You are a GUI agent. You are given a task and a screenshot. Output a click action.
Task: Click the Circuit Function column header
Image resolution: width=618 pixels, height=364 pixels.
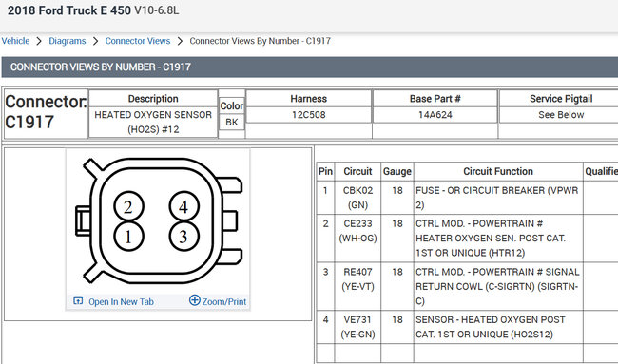pos(498,171)
